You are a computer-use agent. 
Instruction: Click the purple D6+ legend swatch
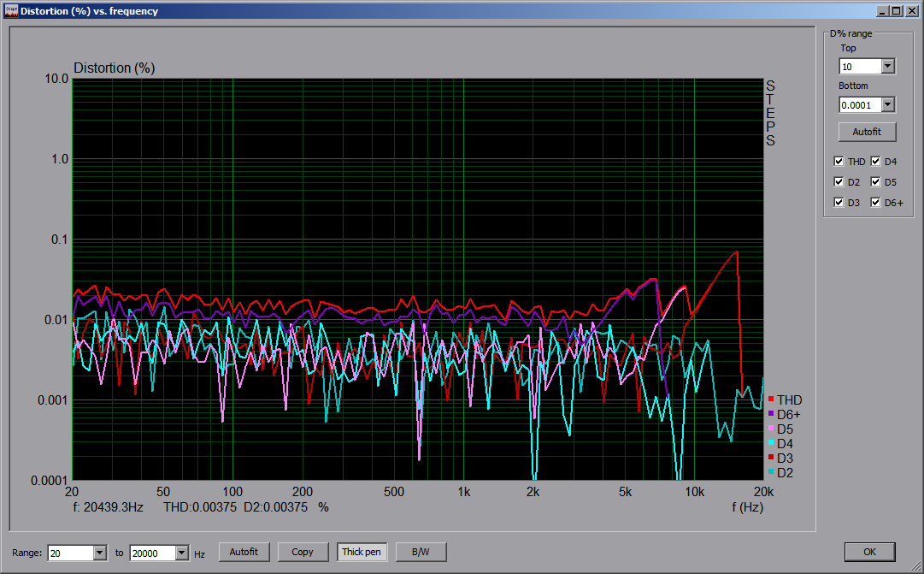coord(771,414)
